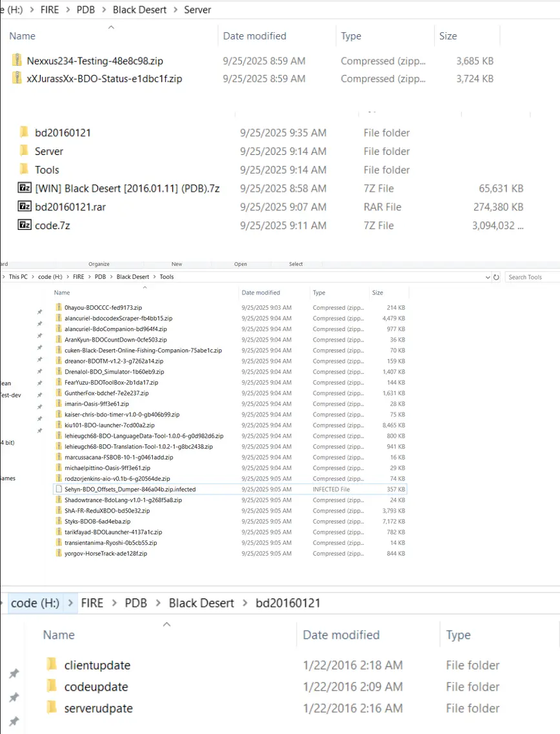Expand chevron after This PC in Tools breadcrumb
Viewport: 560px width, 734px height.
pyautogui.click(x=33, y=277)
